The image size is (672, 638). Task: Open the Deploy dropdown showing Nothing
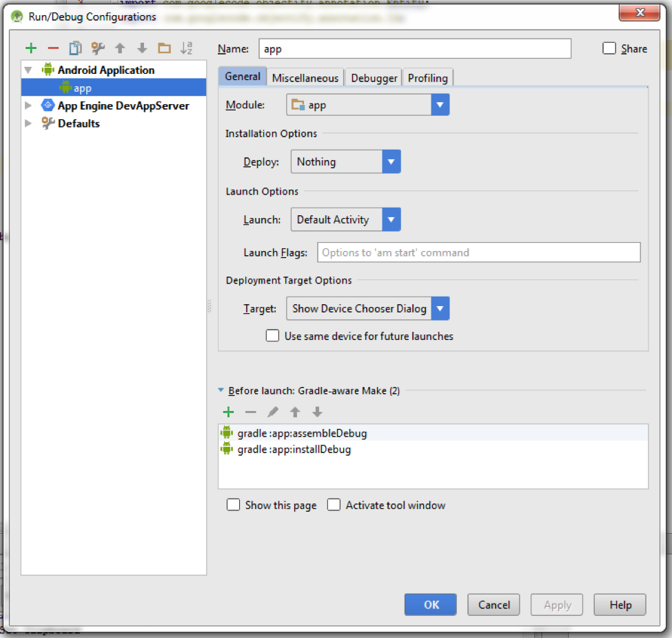pos(345,162)
